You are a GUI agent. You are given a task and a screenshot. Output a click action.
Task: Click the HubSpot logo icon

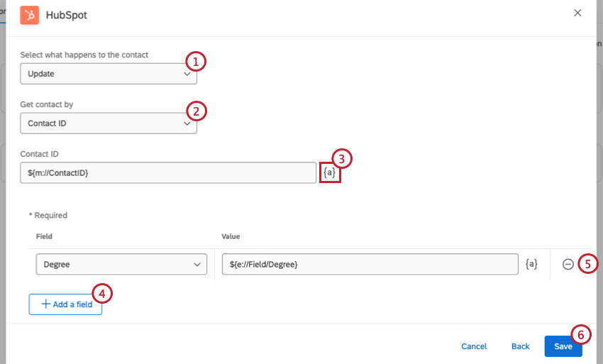pos(30,14)
